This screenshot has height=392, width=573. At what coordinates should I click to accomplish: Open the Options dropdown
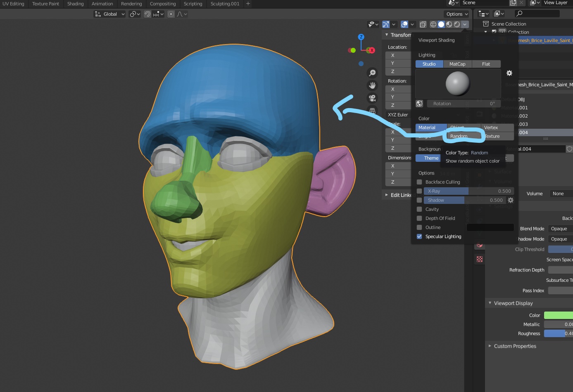[457, 14]
